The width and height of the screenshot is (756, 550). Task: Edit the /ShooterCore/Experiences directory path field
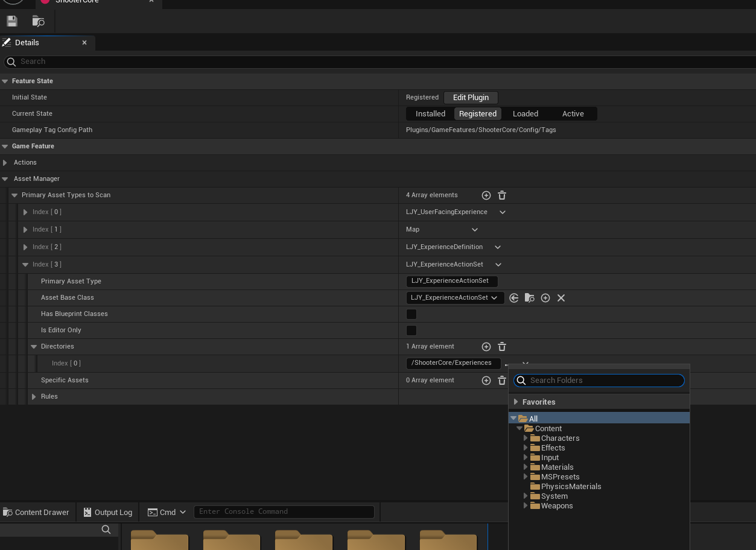(454, 363)
